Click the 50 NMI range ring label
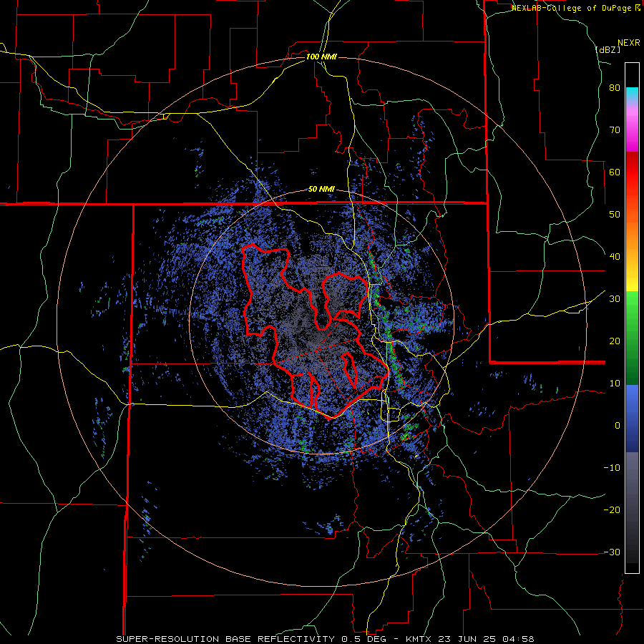This screenshot has width=644, height=644. 321,189
